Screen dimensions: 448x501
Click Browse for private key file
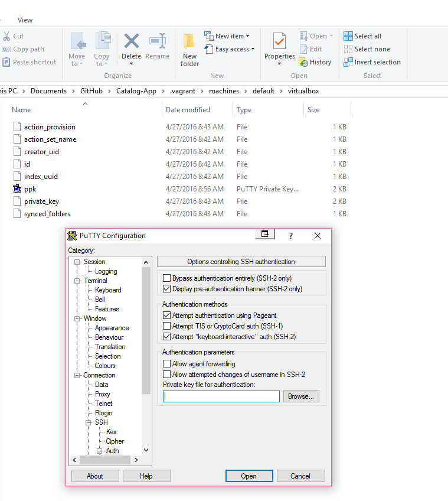[x=301, y=396]
